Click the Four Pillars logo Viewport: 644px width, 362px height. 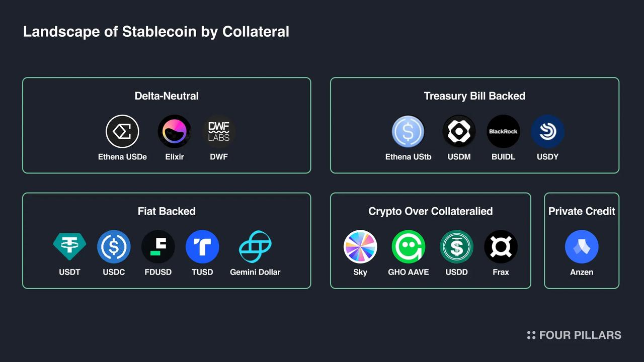coord(574,335)
